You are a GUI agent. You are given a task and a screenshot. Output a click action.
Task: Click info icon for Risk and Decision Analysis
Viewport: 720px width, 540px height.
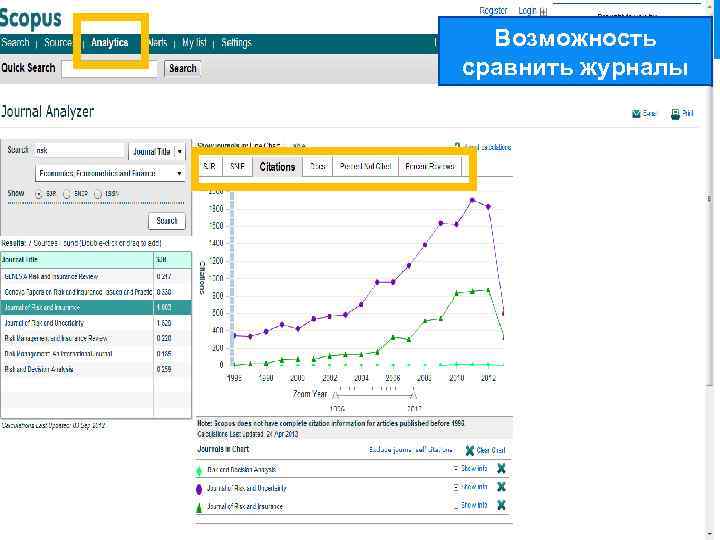coord(456,468)
